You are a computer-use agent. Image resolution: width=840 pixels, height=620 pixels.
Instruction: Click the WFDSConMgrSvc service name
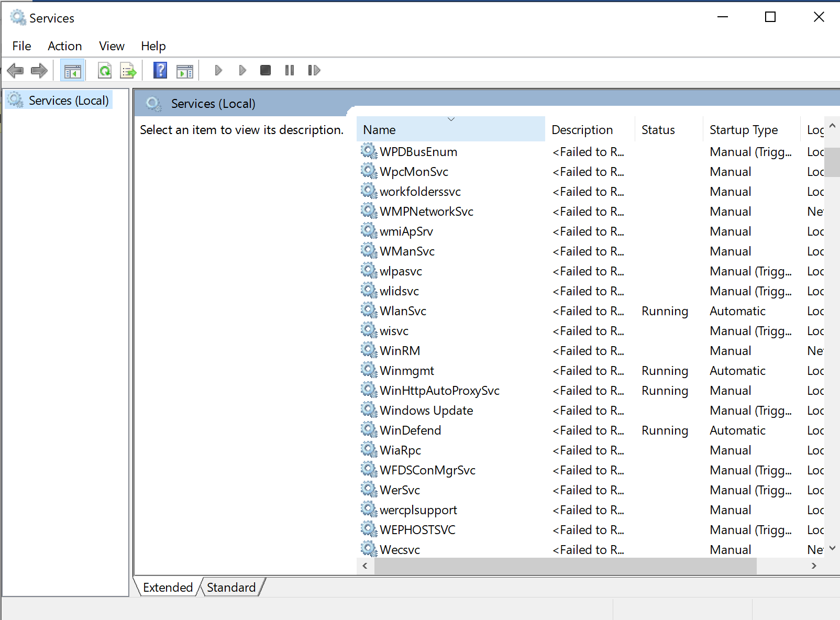pyautogui.click(x=428, y=470)
